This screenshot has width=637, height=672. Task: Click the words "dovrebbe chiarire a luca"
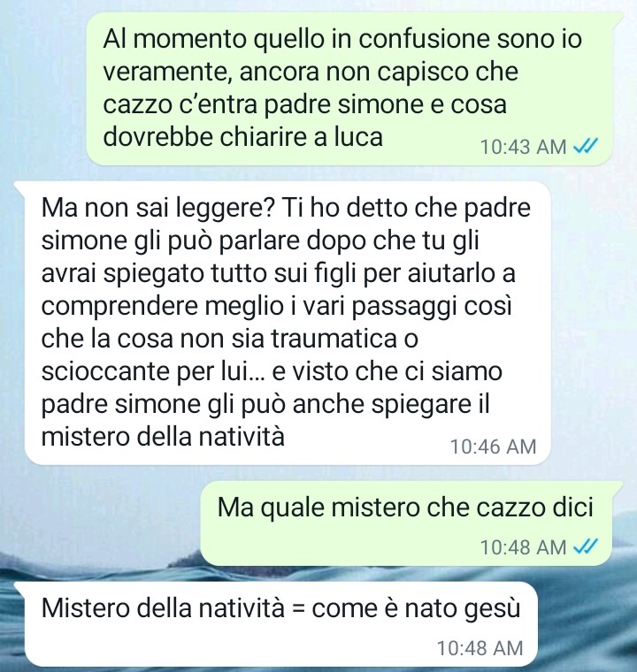pyautogui.click(x=242, y=137)
